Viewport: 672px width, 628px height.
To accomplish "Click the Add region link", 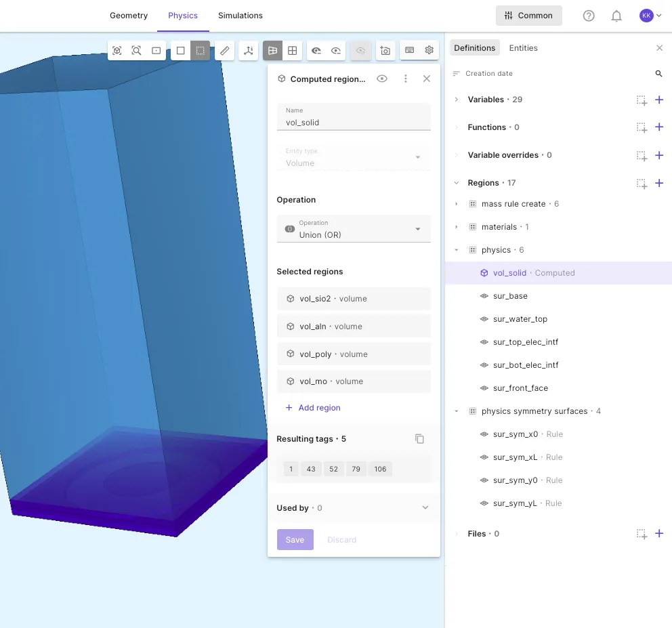I will coord(313,408).
